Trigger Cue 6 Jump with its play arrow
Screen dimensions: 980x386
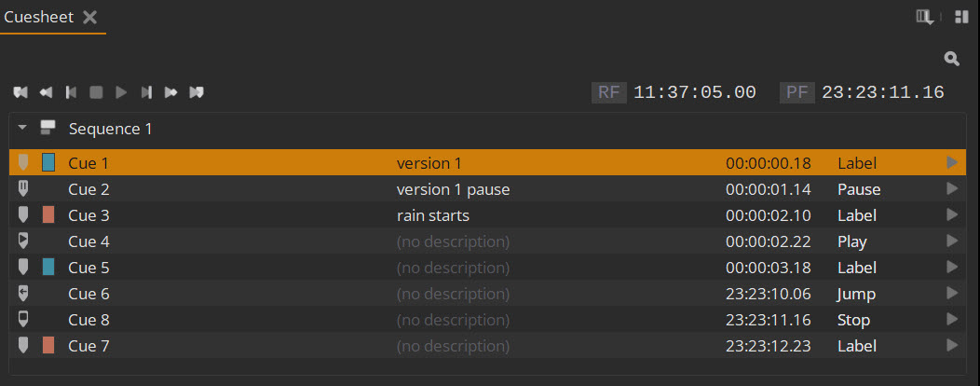click(952, 294)
